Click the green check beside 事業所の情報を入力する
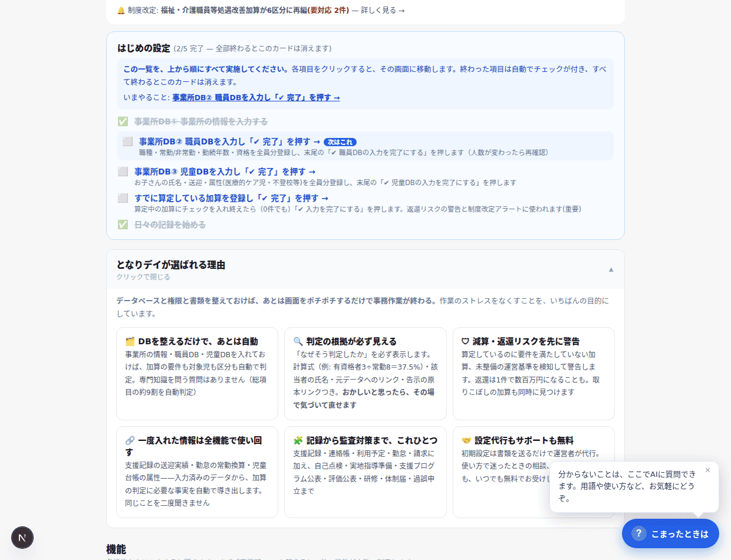This screenshot has height=560, width=731. [x=123, y=121]
